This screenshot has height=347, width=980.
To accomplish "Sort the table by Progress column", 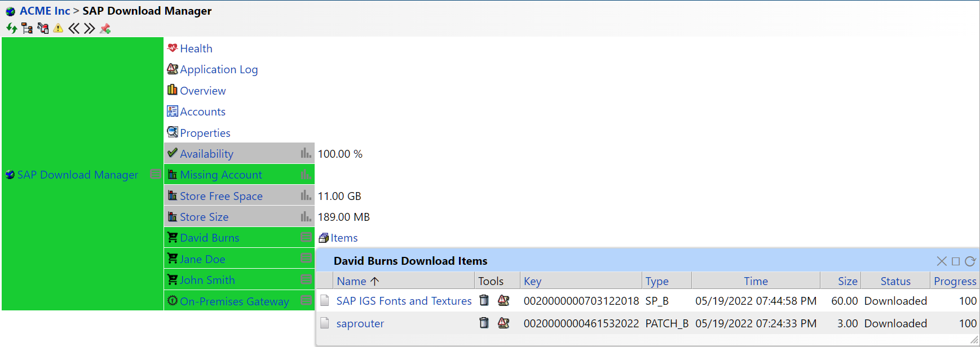I will click(955, 281).
